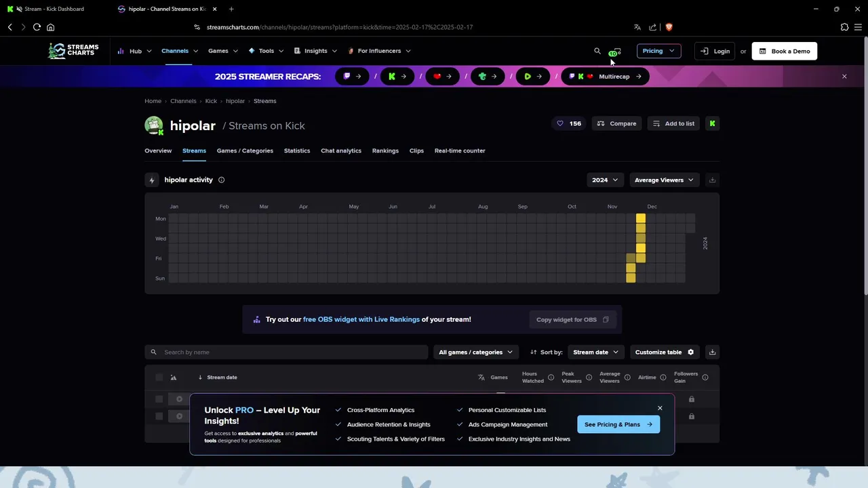The image size is (868, 488).
Task: Click the Airtime info icon
Action: coord(663,378)
